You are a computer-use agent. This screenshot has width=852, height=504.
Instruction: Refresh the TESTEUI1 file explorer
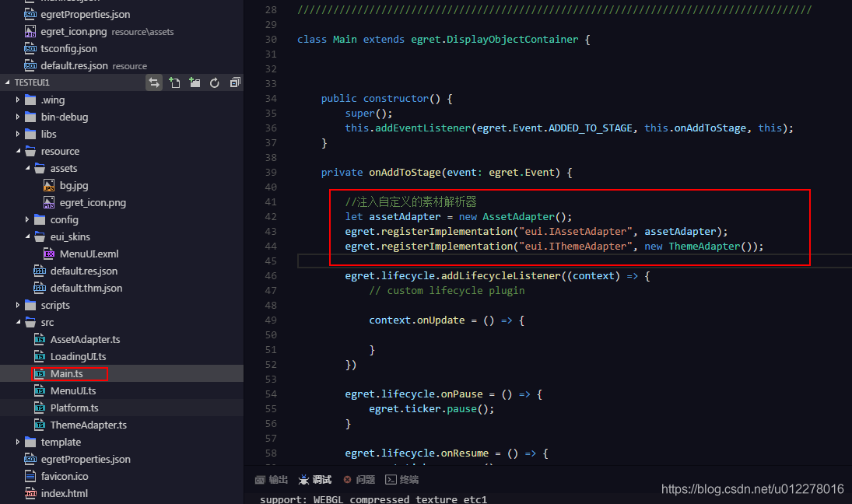(215, 82)
